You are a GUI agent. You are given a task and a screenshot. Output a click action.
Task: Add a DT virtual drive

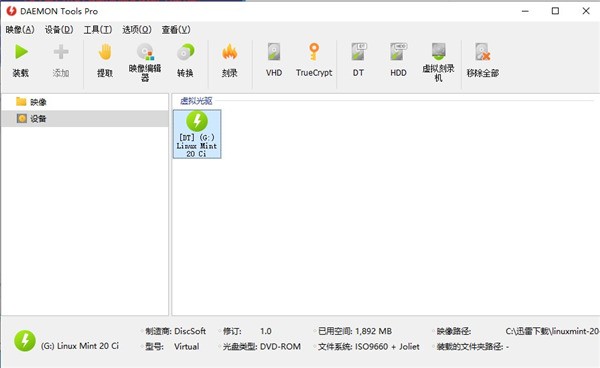click(359, 52)
